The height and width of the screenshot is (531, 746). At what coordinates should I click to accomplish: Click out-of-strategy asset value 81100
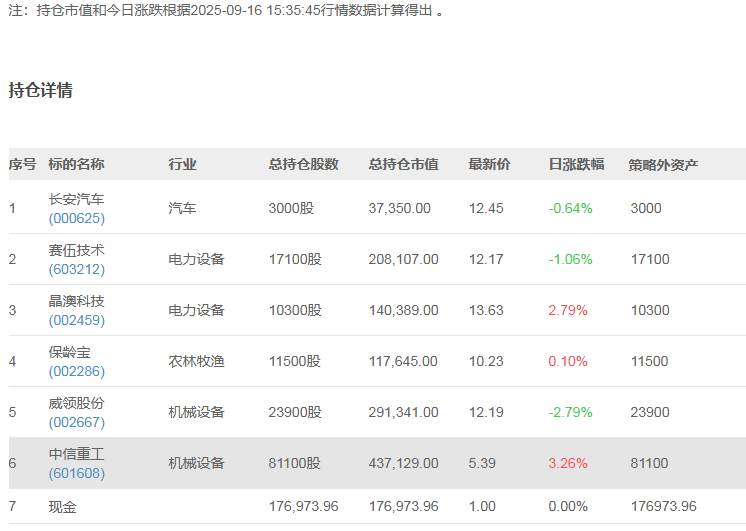pos(650,463)
